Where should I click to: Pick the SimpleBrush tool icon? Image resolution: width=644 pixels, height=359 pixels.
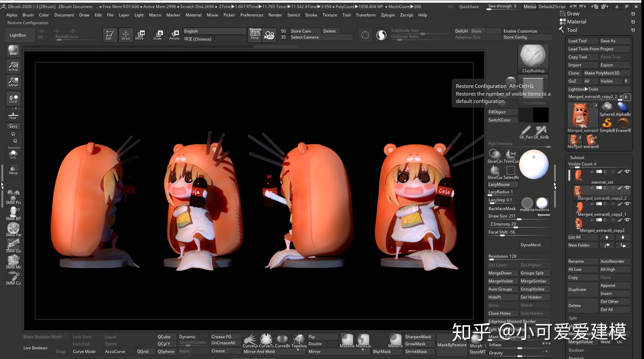click(607, 125)
